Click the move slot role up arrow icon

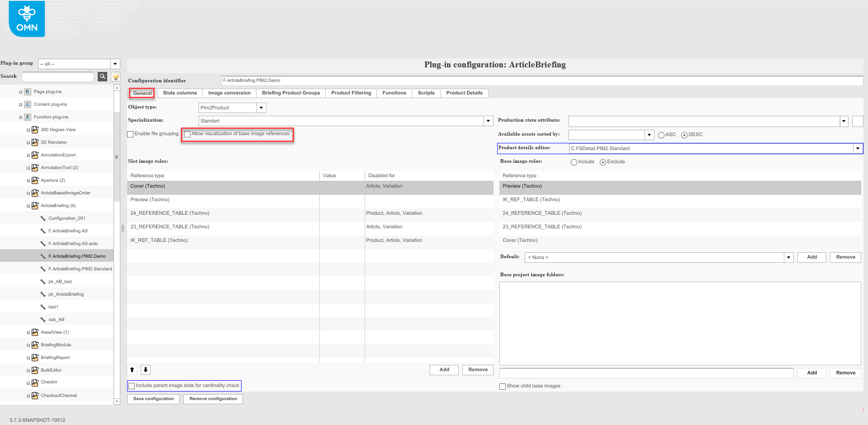[132, 370]
